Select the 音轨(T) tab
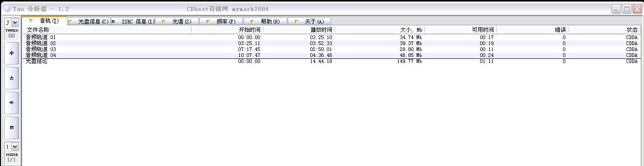The width and height of the screenshot is (644, 166). (x=45, y=21)
